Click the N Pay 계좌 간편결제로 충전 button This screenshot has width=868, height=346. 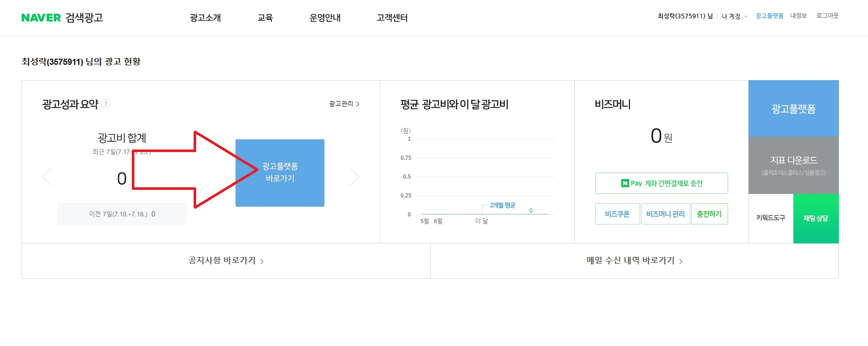(662, 183)
